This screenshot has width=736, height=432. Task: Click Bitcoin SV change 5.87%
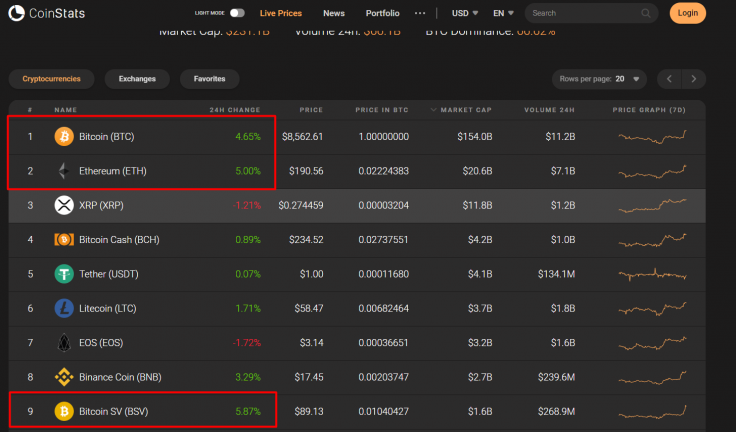pyautogui.click(x=248, y=411)
